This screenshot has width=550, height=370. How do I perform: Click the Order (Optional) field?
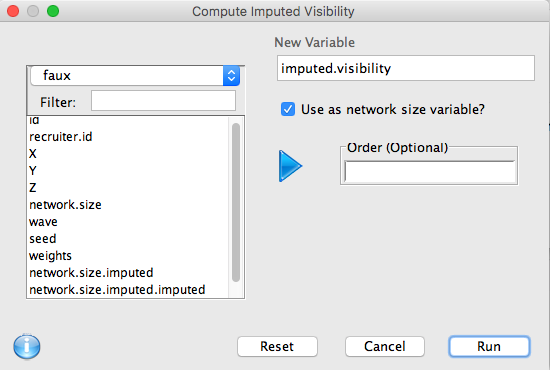coord(430,171)
